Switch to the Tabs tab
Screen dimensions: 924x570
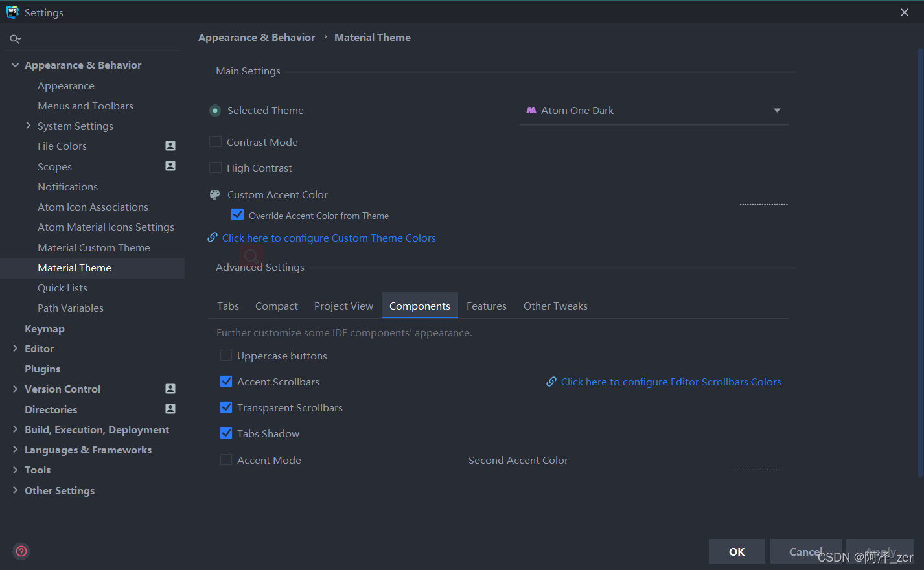tap(228, 306)
